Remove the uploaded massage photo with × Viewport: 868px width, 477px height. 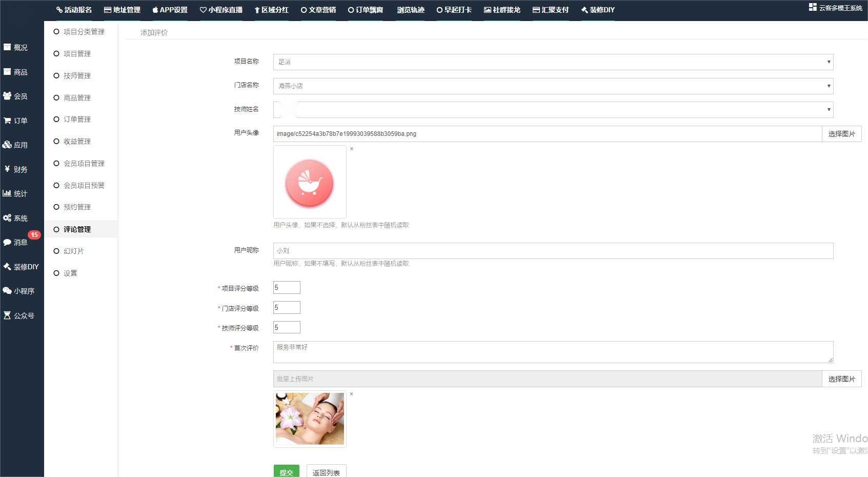352,394
